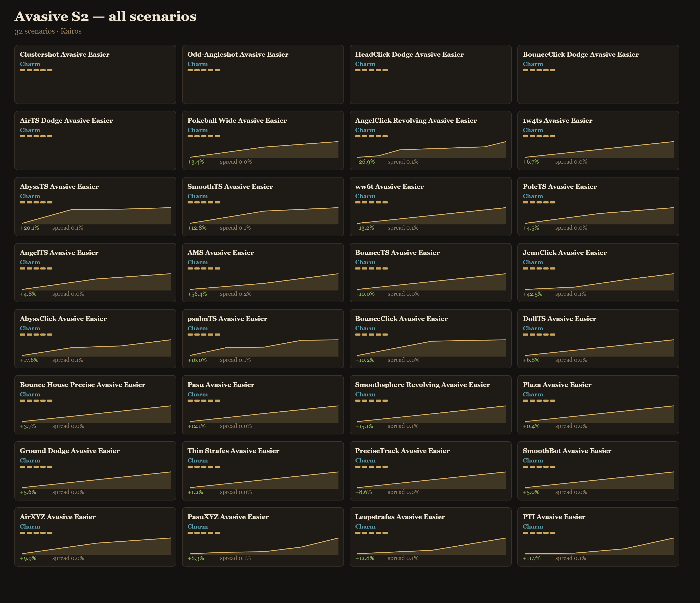Click the AngelTS Avasive Easier title
Image resolution: width=700 pixels, height=603 pixels.
tap(59, 252)
